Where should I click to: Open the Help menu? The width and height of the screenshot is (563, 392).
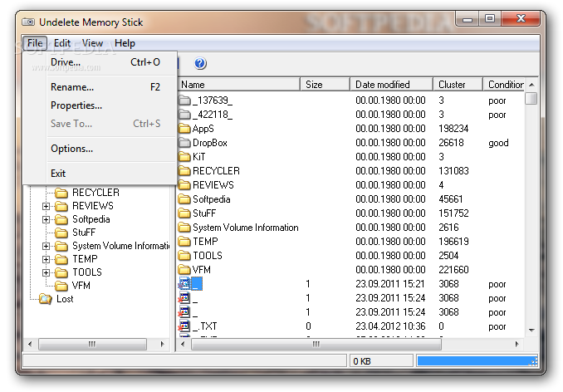125,43
